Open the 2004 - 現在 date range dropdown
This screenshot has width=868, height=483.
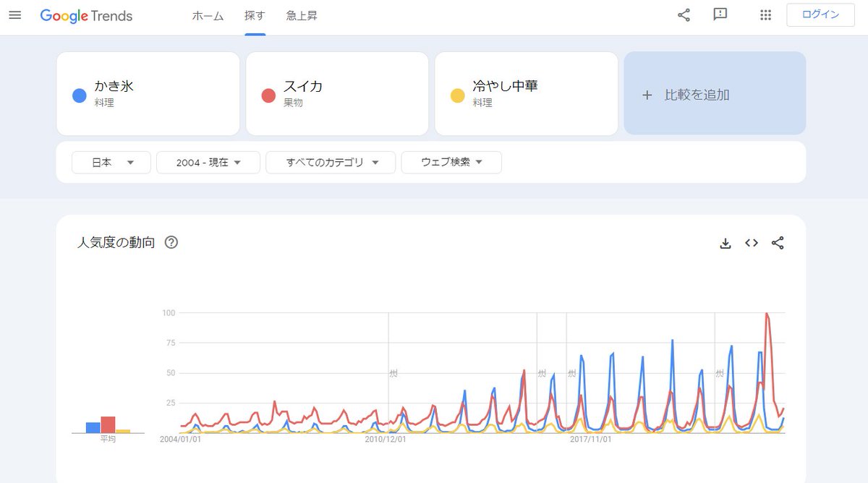pyautogui.click(x=208, y=163)
